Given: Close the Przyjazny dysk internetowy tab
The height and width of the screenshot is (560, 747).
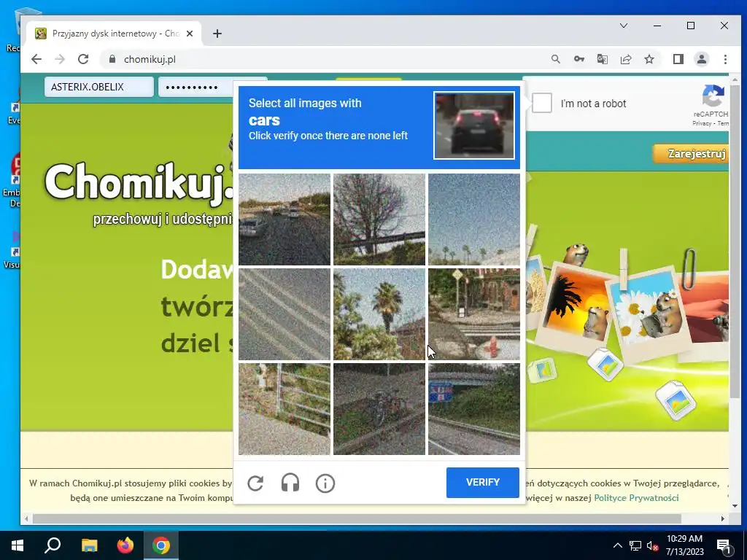Looking at the screenshot, I should coord(190,34).
